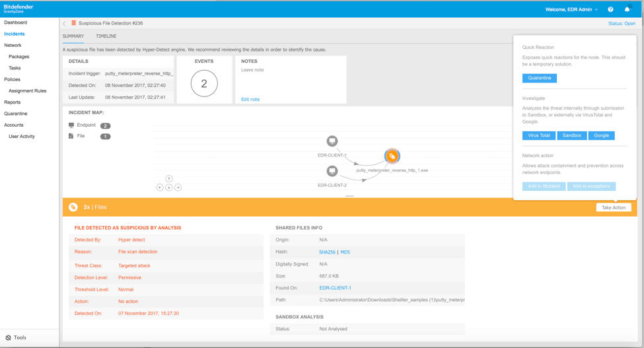Click the panel resize dots handle
This screenshot has width=644, height=348.
(349, 196)
